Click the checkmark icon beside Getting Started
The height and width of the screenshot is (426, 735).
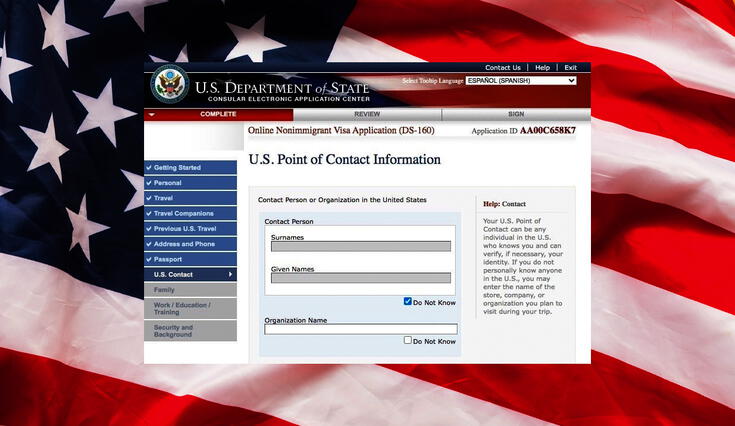pyautogui.click(x=149, y=167)
